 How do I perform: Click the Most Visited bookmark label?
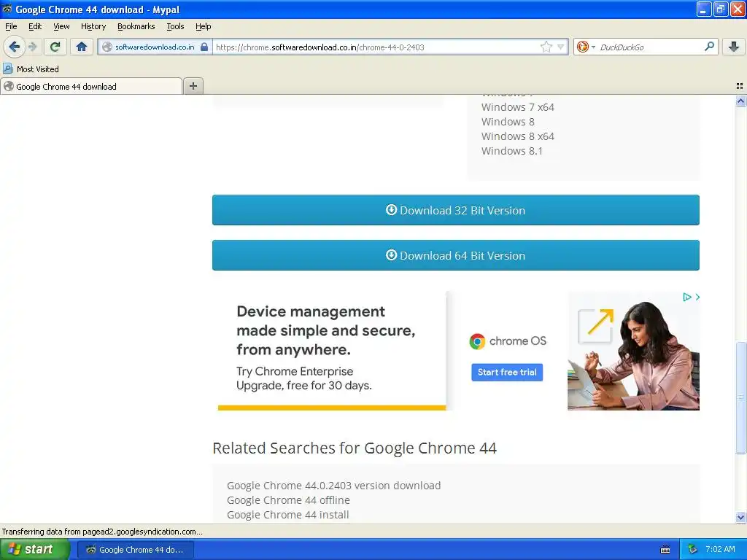38,69
